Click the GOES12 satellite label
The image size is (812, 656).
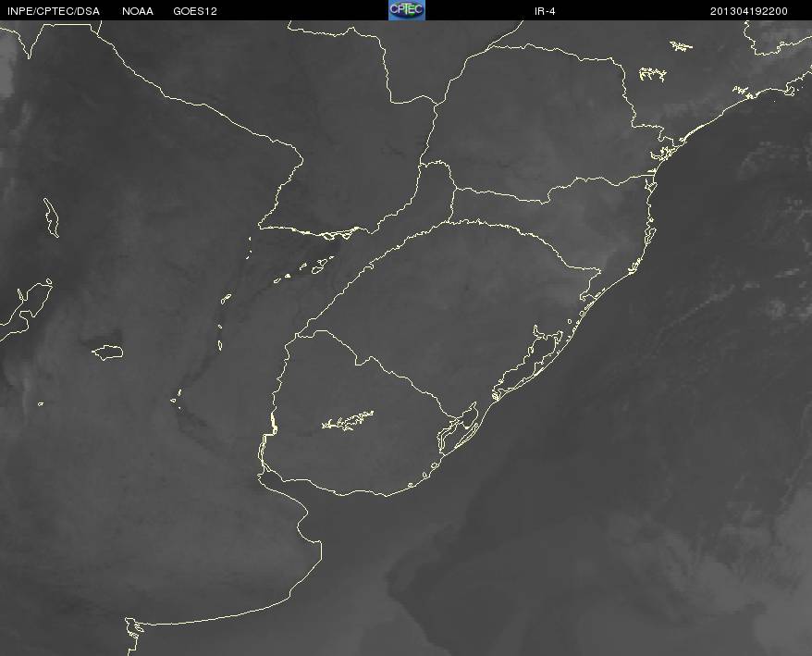click(195, 11)
